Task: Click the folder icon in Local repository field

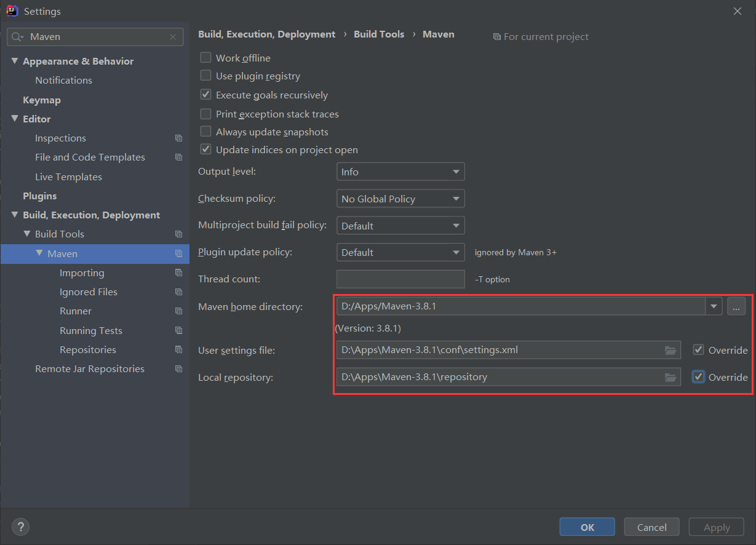Action: [x=670, y=377]
